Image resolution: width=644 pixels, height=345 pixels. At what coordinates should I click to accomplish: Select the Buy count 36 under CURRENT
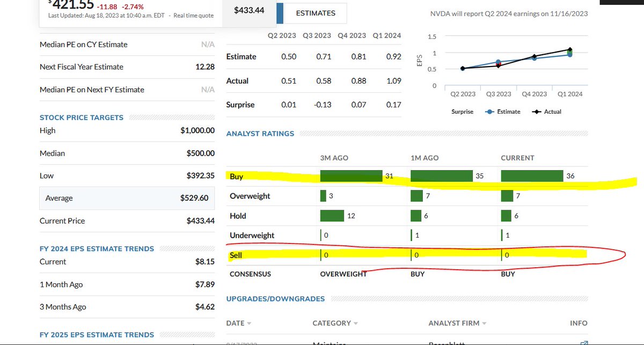point(570,176)
